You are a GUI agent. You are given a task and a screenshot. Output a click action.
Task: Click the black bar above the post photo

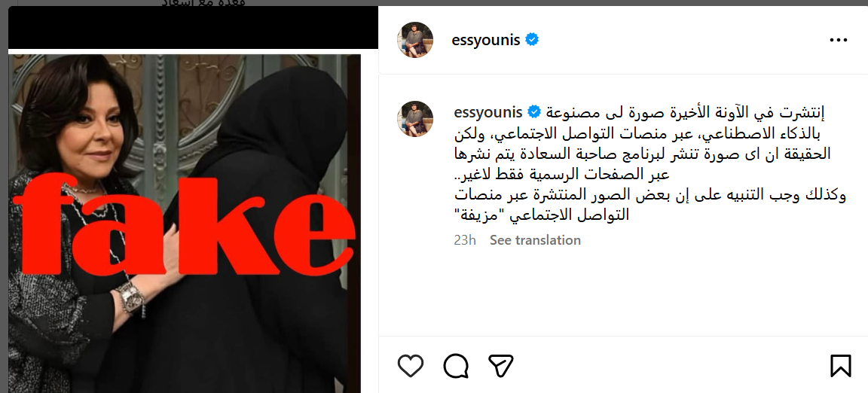[x=193, y=28]
